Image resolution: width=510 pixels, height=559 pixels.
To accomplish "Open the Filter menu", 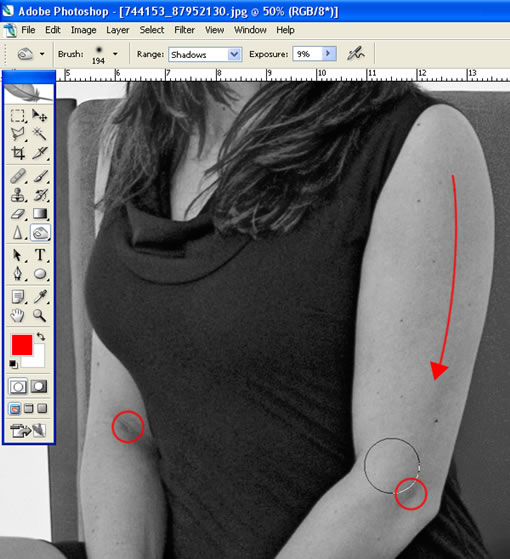I will 184,30.
